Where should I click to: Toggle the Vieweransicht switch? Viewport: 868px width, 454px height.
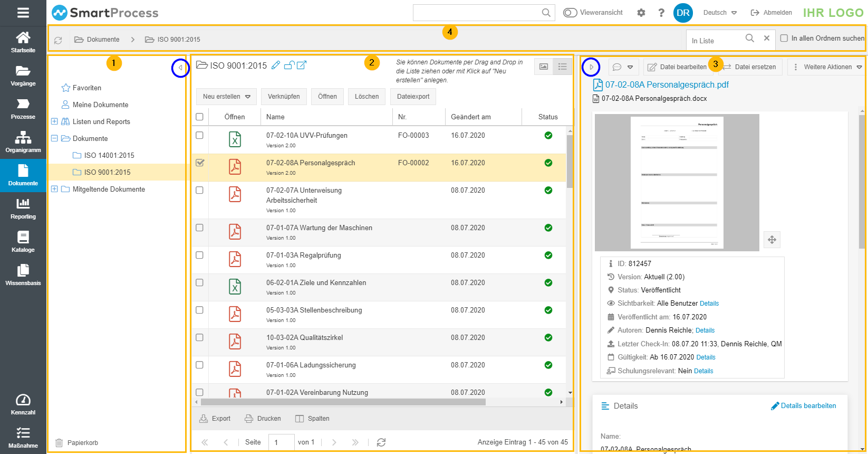tap(570, 13)
